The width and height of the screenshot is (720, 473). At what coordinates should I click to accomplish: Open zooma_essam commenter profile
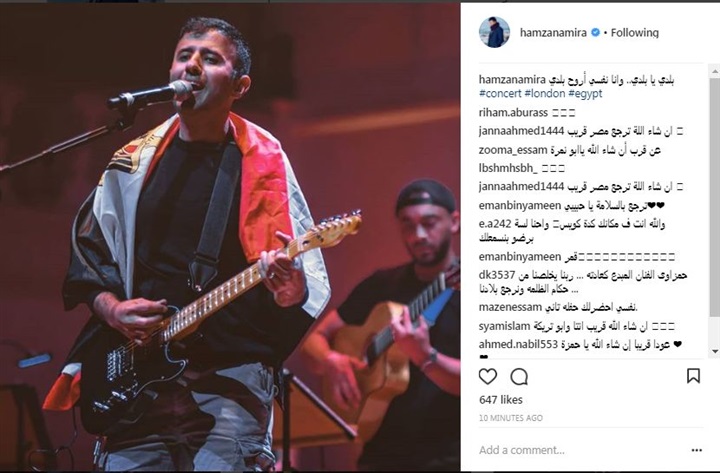[x=512, y=150]
